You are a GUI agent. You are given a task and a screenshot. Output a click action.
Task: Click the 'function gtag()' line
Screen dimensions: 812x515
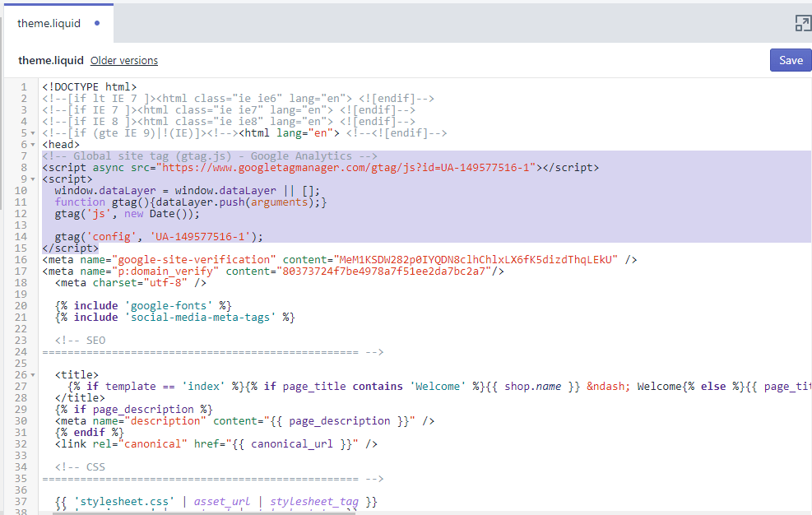click(191, 202)
